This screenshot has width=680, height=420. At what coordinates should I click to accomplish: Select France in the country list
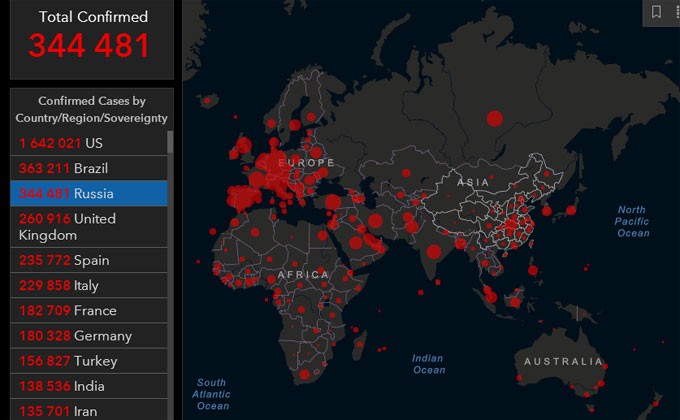tap(88, 310)
